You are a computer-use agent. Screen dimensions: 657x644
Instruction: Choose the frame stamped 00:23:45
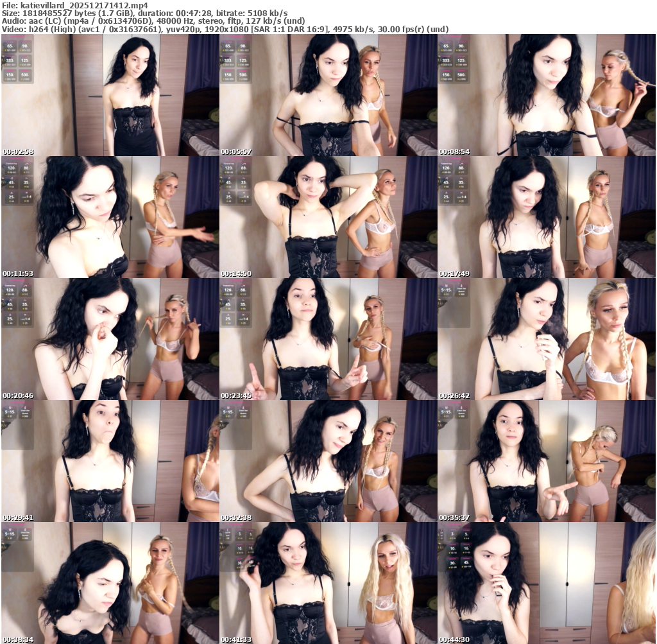(328, 339)
